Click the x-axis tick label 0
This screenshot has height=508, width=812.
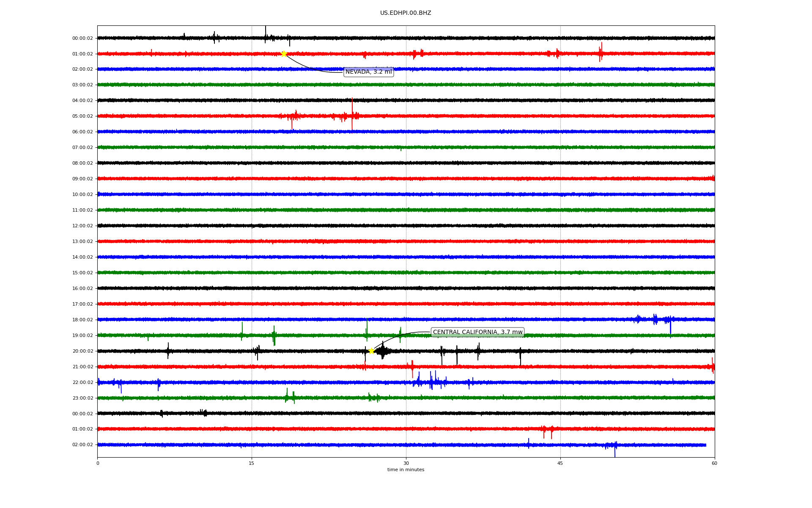coord(98,463)
